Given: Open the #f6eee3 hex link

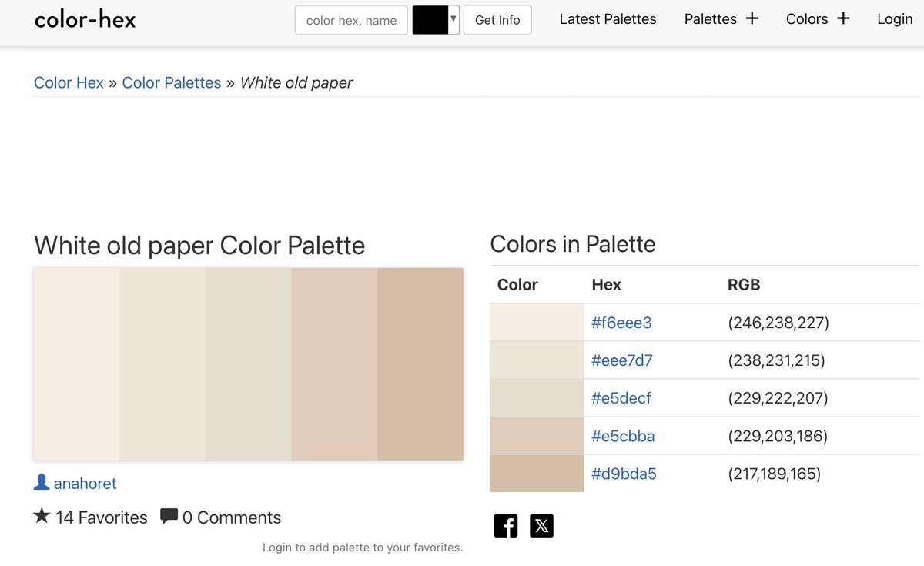Looking at the screenshot, I should 621,323.
